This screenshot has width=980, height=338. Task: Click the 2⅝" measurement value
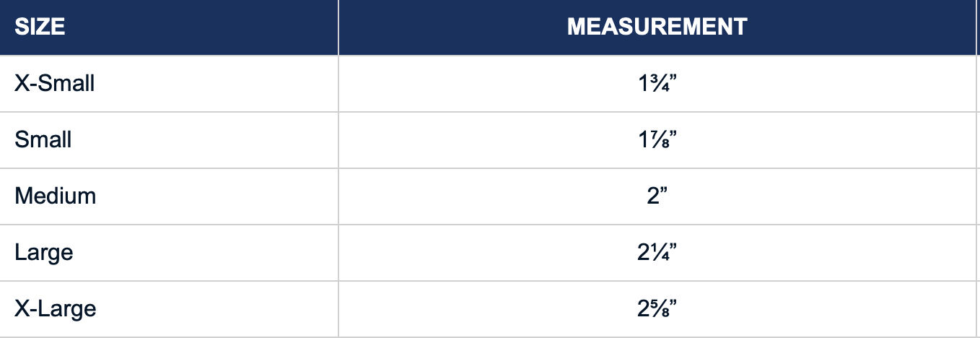point(656,308)
